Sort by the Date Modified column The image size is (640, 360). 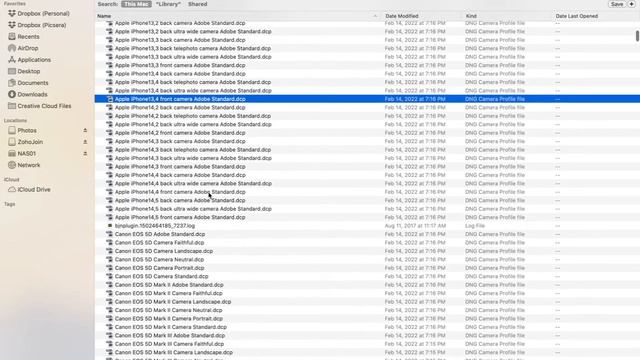[402, 16]
